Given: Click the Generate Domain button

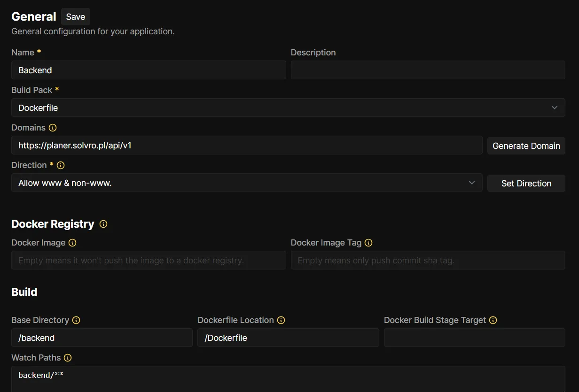Looking at the screenshot, I should (x=526, y=146).
